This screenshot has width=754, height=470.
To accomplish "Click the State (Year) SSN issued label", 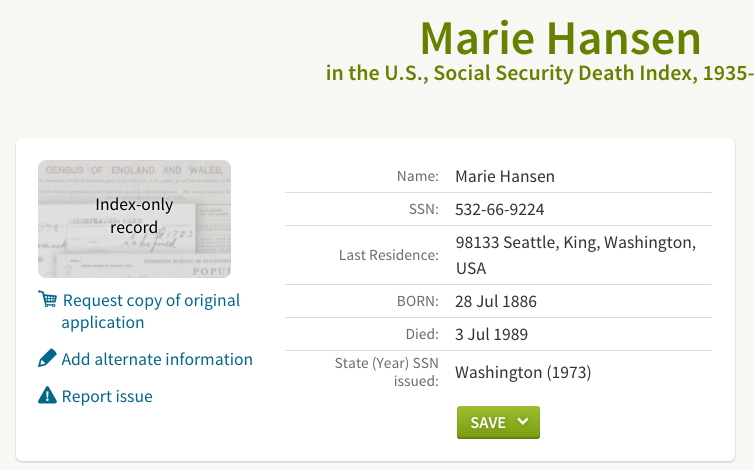I will tap(387, 372).
